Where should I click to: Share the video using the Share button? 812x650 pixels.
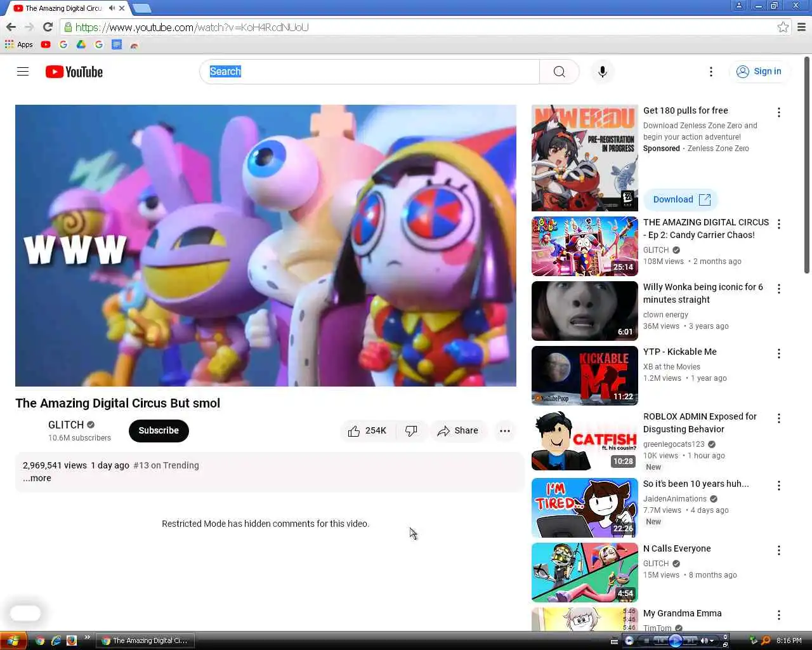pyautogui.click(x=458, y=431)
